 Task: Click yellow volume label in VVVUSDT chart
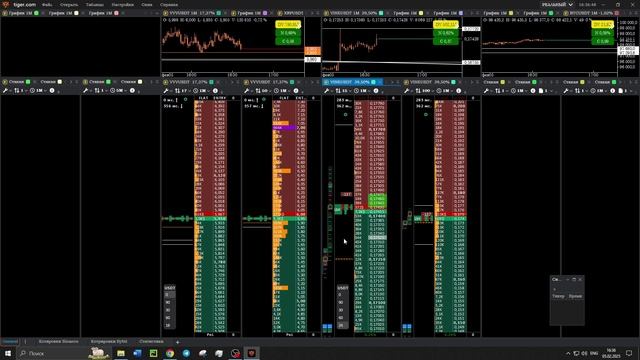tap(288, 25)
